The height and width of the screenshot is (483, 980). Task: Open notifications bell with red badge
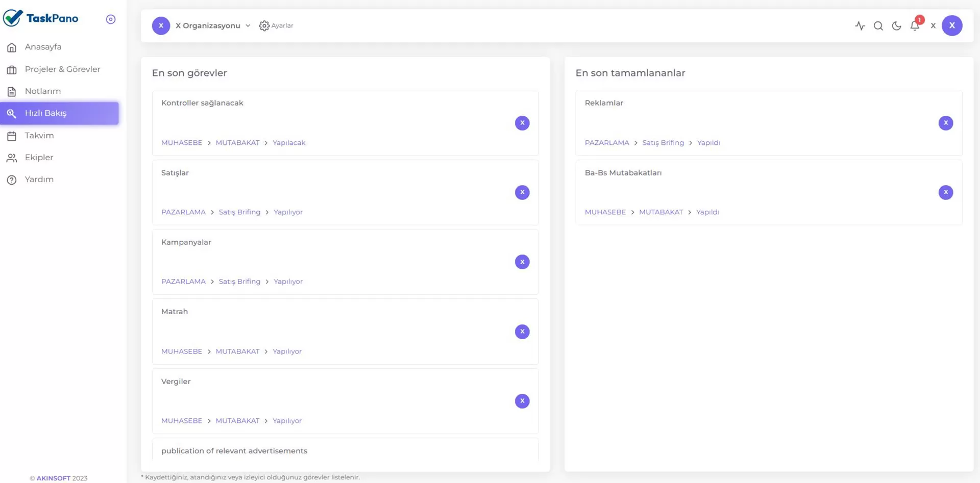(915, 26)
